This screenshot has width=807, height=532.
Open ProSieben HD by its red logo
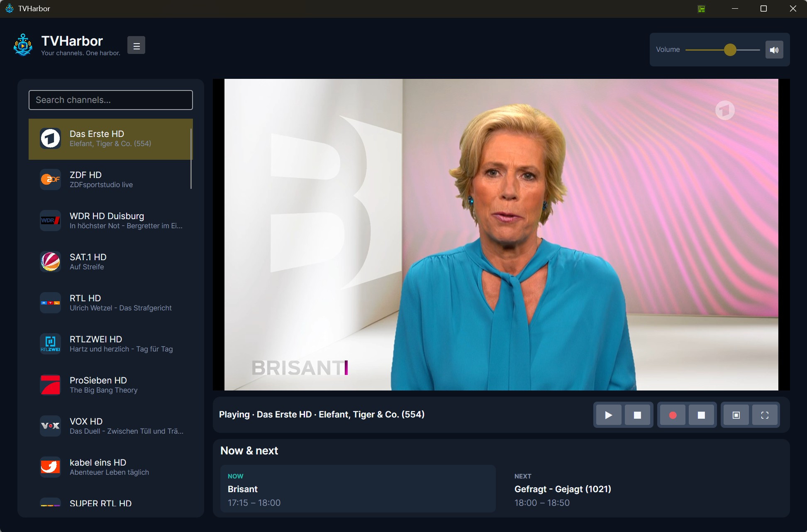(x=50, y=385)
